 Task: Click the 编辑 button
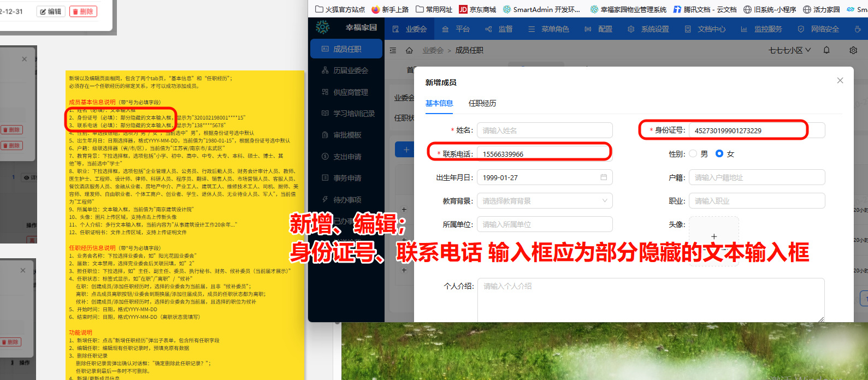point(51,11)
